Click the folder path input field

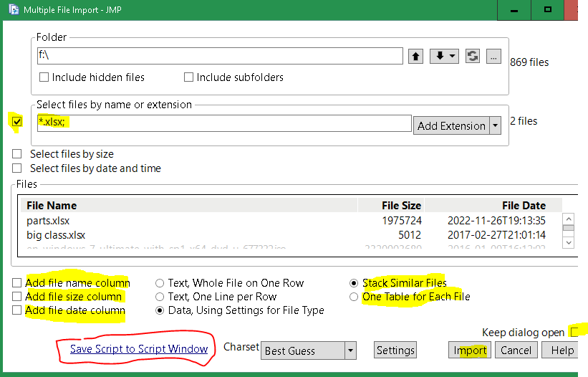click(x=219, y=56)
